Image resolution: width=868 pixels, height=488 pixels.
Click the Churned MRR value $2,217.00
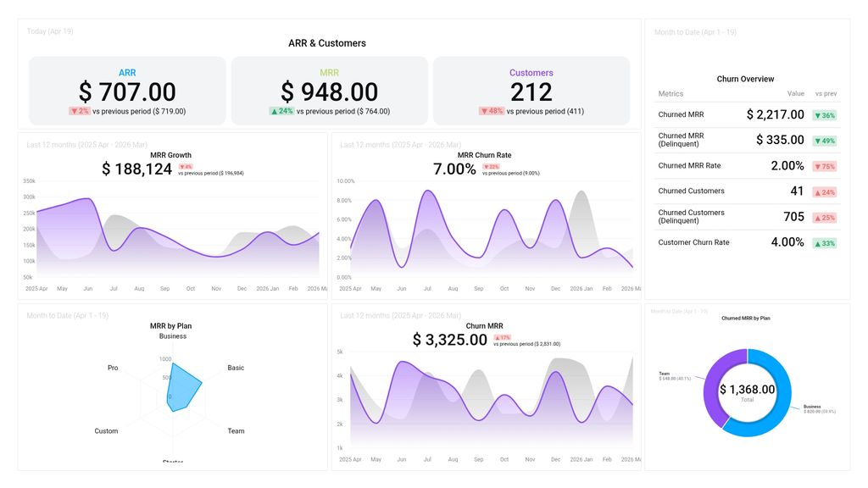tap(774, 114)
